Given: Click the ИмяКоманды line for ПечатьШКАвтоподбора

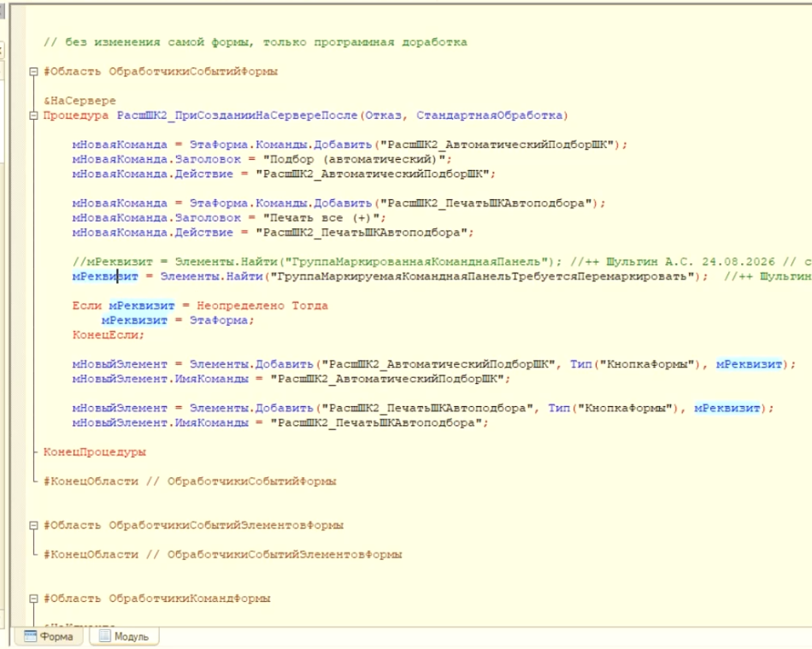Looking at the screenshot, I should click(280, 422).
